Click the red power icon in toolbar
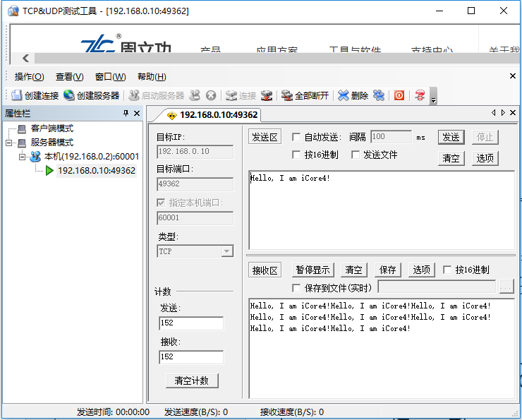522x420 pixels. (399, 95)
